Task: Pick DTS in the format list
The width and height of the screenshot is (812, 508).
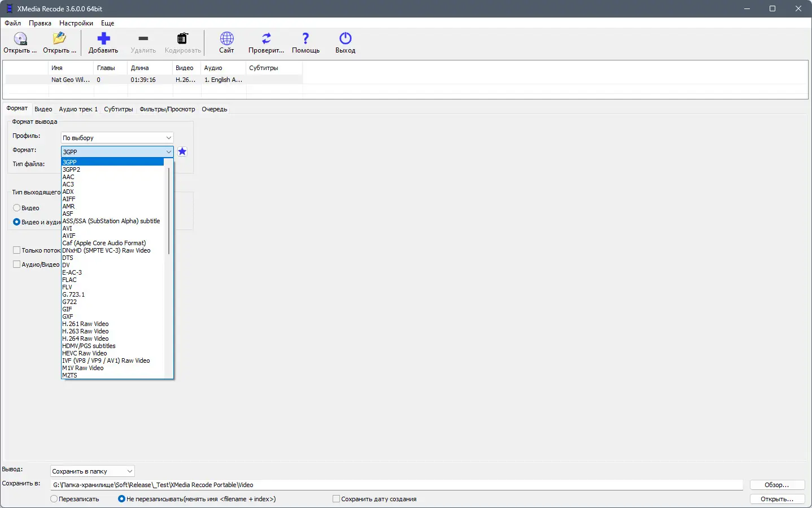Action: point(112,258)
